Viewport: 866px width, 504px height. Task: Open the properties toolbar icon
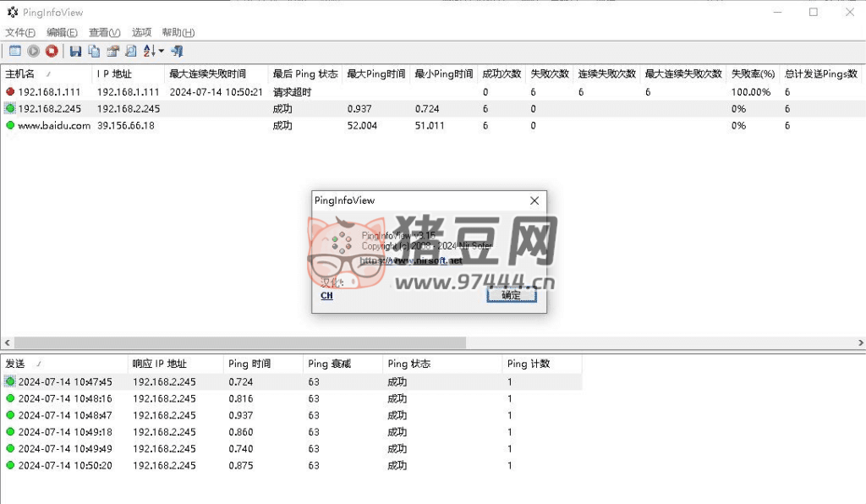[x=112, y=52]
